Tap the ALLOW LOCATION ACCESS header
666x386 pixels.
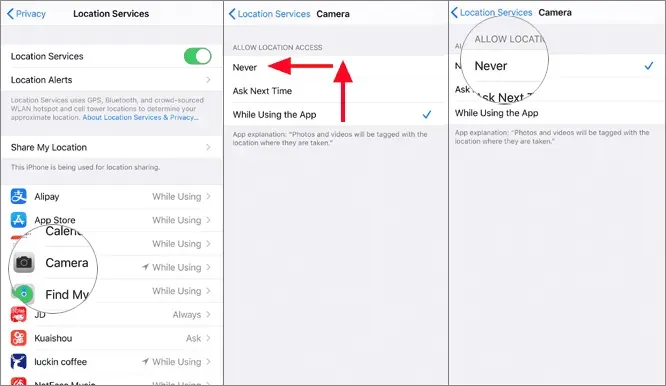[x=277, y=48]
